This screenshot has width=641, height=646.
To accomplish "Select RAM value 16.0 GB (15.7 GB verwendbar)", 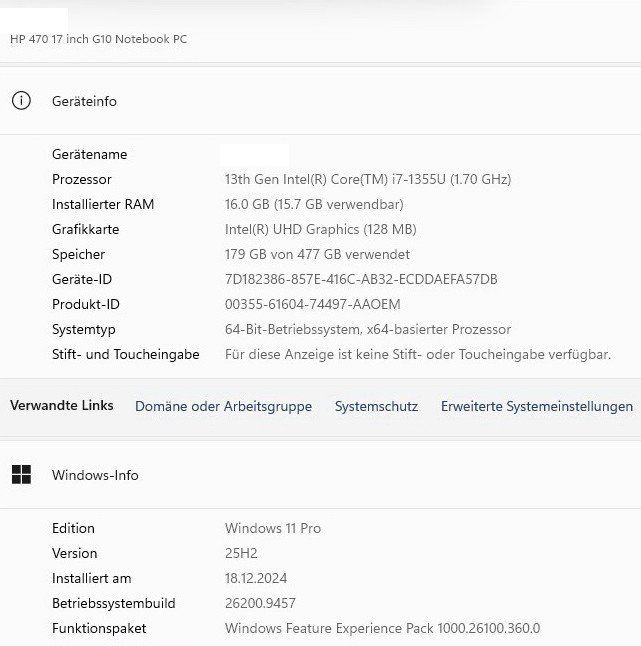I will (314, 204).
